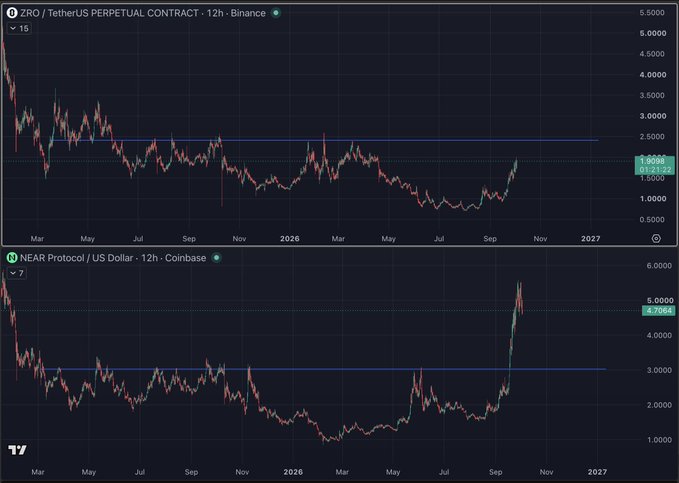Click the 2027 label on ZRO time axis
The width and height of the screenshot is (679, 483).
(591, 239)
